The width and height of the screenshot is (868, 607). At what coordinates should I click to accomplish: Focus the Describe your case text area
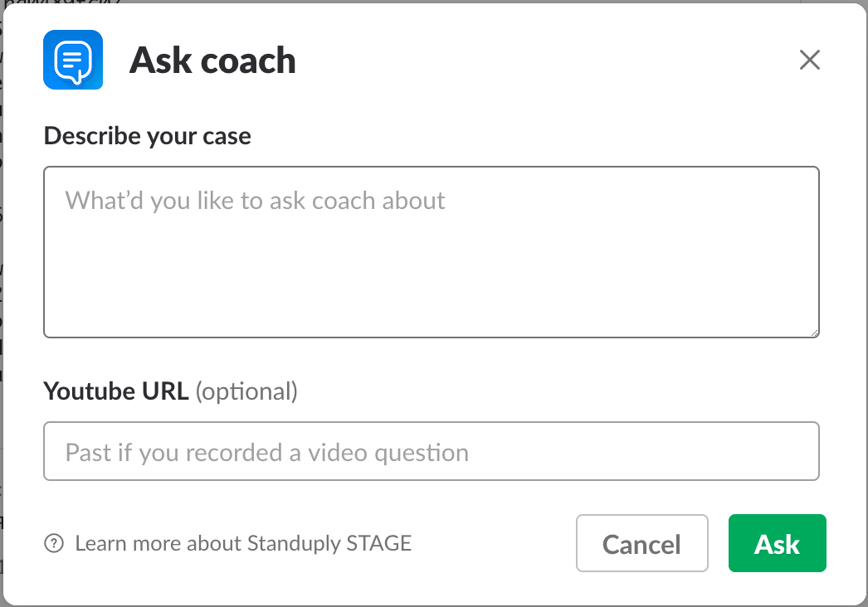pyautogui.click(x=432, y=252)
